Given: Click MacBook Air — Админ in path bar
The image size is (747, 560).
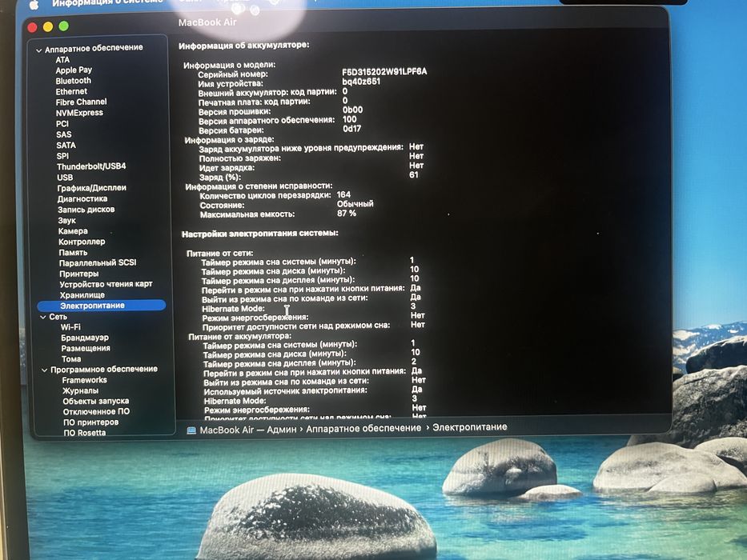Looking at the screenshot, I should 247,430.
